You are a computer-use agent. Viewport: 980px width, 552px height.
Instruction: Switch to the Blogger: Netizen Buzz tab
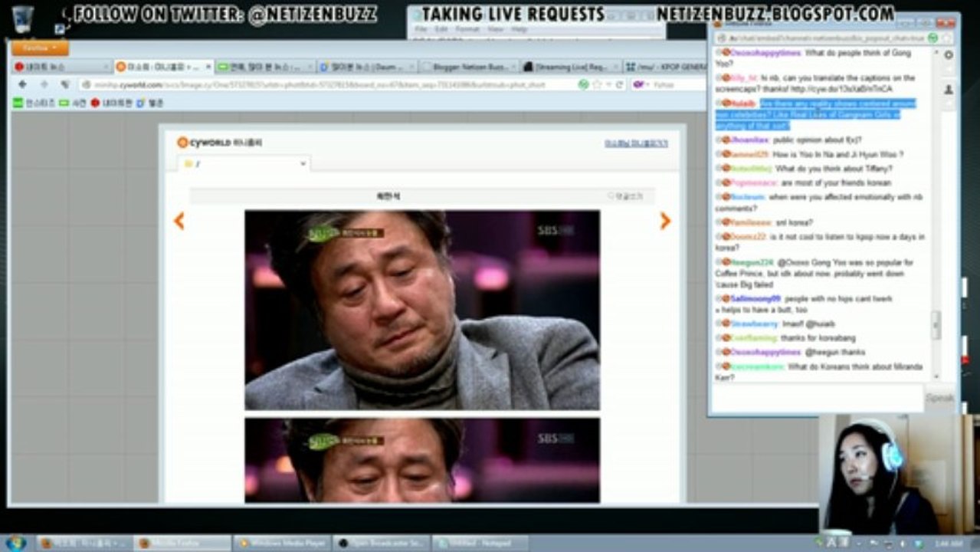469,67
